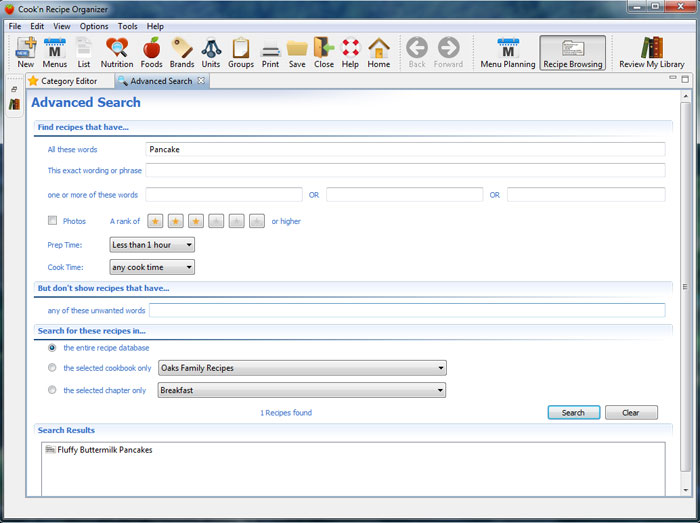Minimize the tab panel view
Viewport: 700px width, 523px height.
(x=673, y=78)
